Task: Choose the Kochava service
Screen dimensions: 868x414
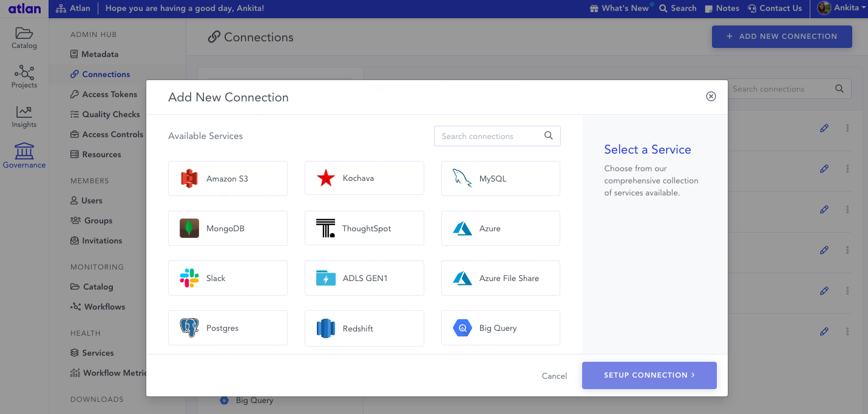Action: (364, 178)
